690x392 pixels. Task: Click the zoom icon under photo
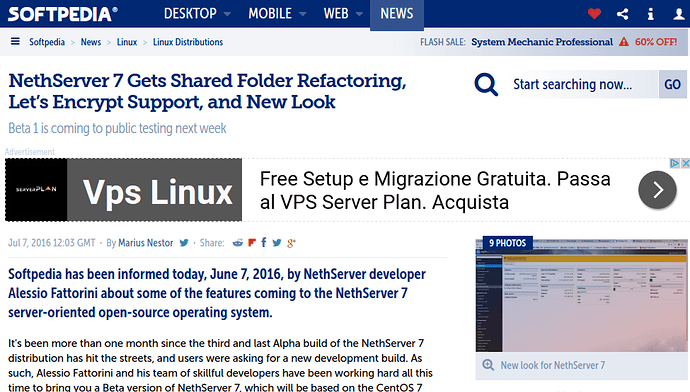[x=488, y=365]
